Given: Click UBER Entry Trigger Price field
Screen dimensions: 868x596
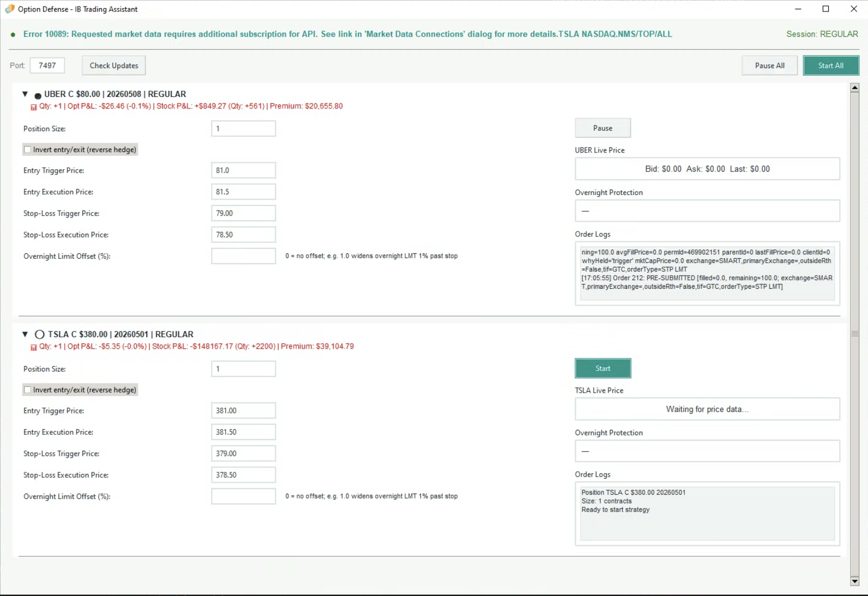Looking at the screenshot, I should pos(243,170).
